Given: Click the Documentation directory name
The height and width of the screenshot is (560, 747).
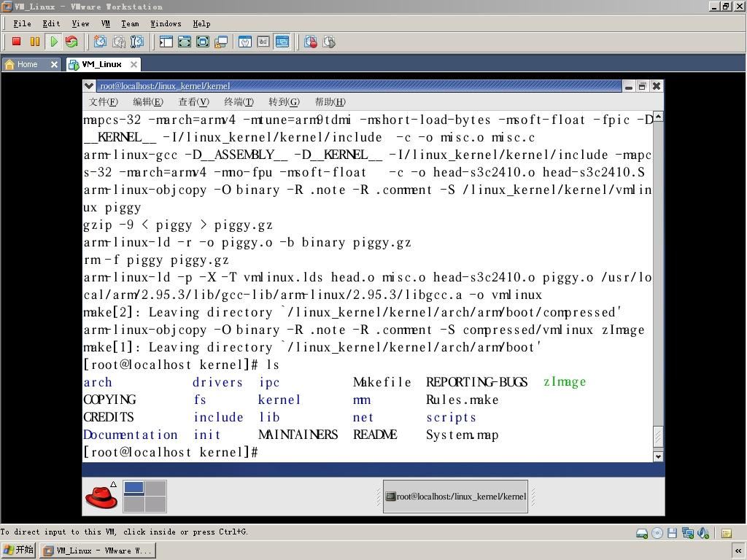Looking at the screenshot, I should click(130, 435).
